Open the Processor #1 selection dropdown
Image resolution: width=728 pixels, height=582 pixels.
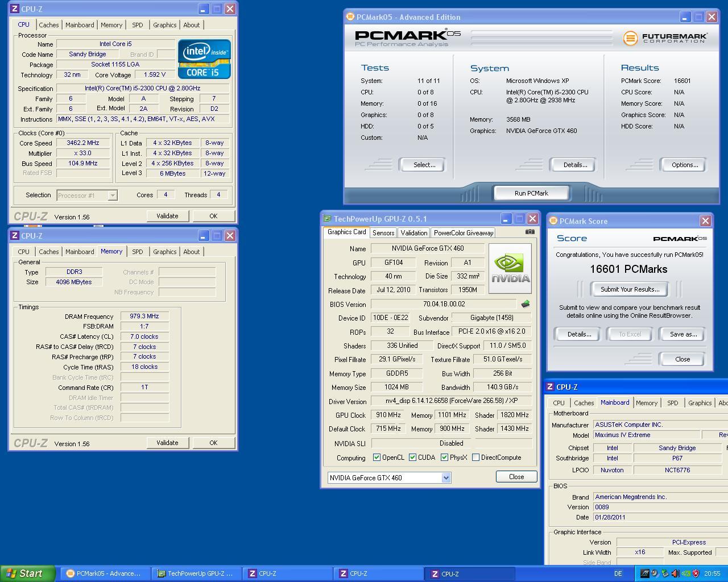pos(87,196)
